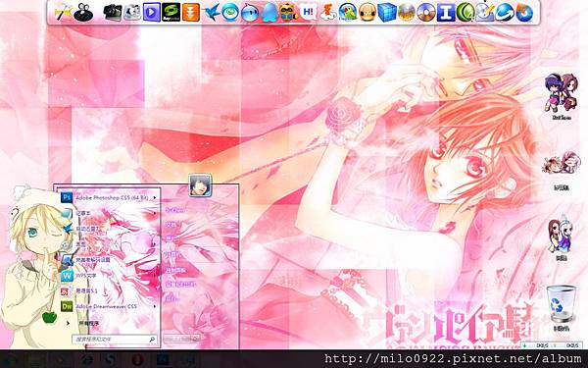588x368 pixels.
Task: Open the green swirl leaf dock icon
Action: pos(465,13)
